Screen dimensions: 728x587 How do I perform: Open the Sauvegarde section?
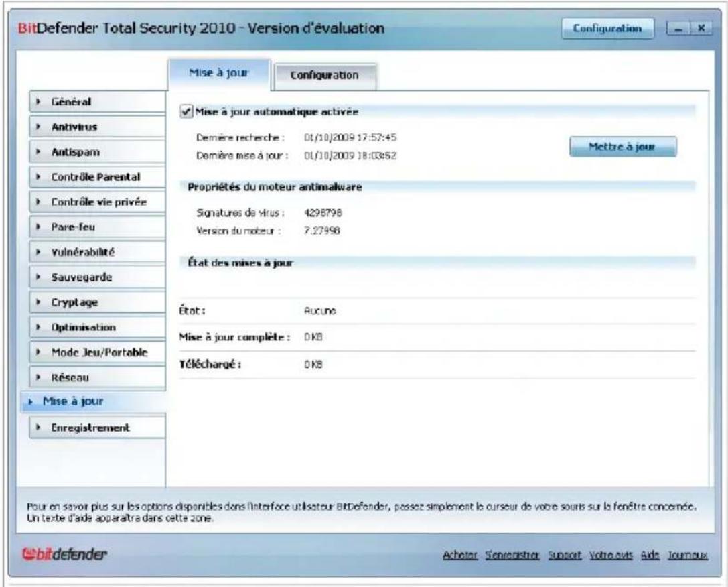click(x=98, y=277)
